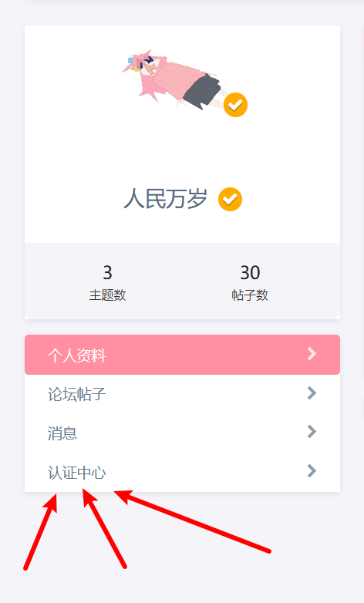Click the chevron arrow on 消息 row
Screen dimensions: 364x603
(312, 432)
